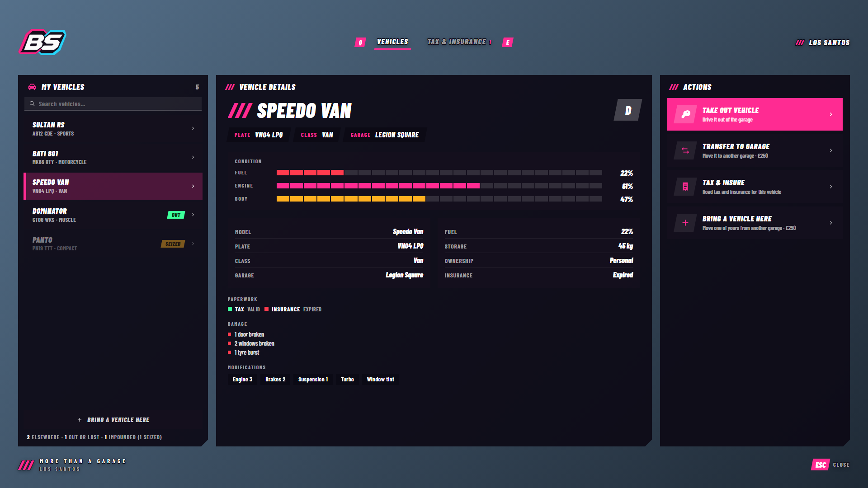Select Sultan RS in vehicle list
Viewport: 868px width, 488px height.
(x=113, y=128)
